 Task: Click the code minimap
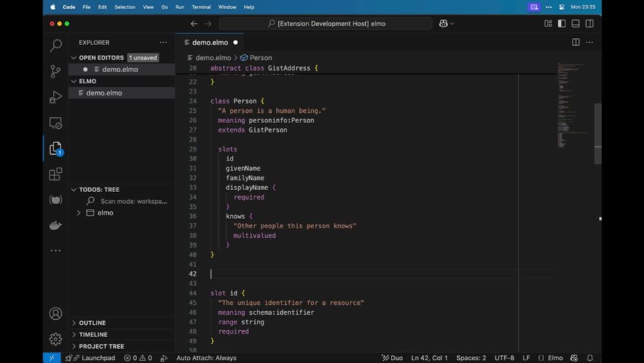574,105
